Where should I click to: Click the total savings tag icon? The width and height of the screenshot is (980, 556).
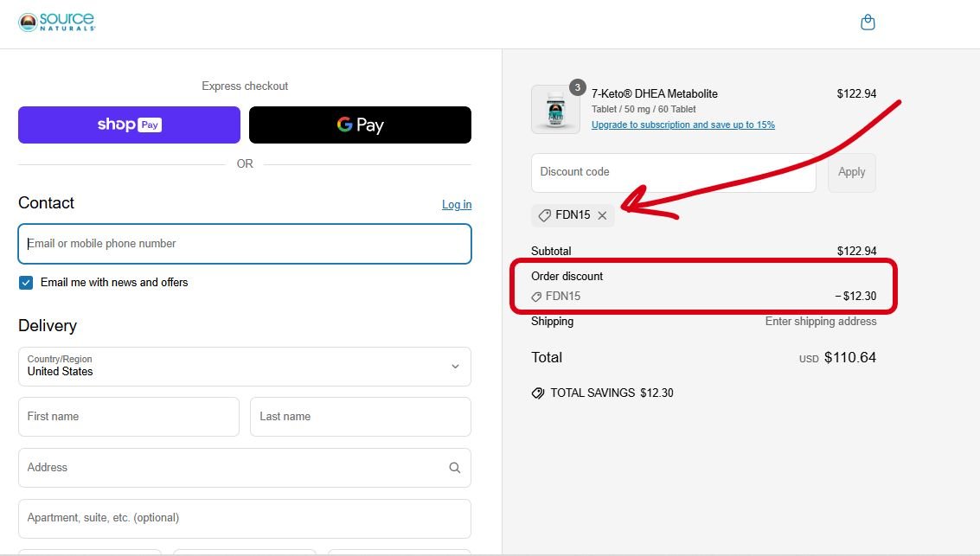537,393
